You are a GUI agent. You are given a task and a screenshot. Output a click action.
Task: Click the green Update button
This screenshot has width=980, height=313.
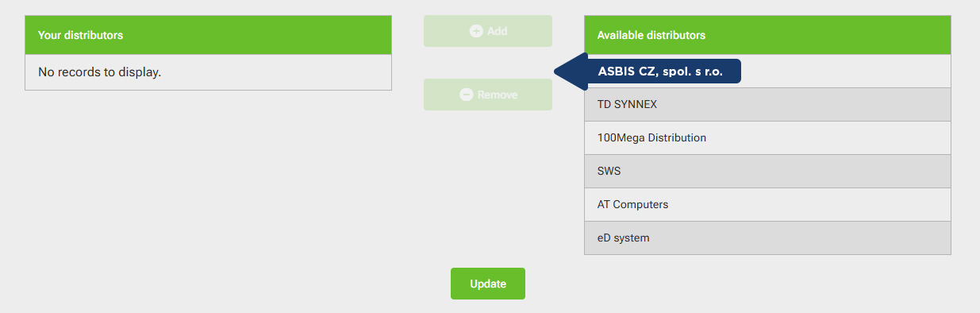pyautogui.click(x=488, y=284)
